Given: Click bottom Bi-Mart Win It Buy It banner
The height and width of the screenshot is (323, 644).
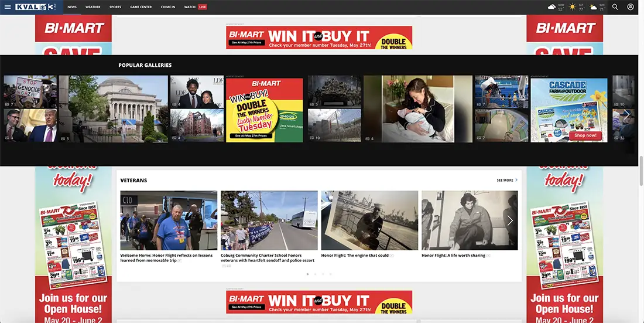Looking at the screenshot, I should (319, 302).
